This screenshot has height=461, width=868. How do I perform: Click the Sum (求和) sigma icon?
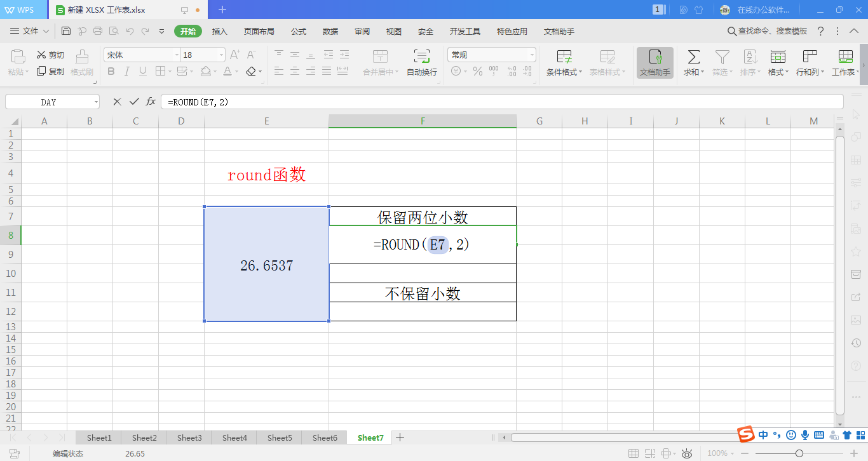pyautogui.click(x=694, y=57)
